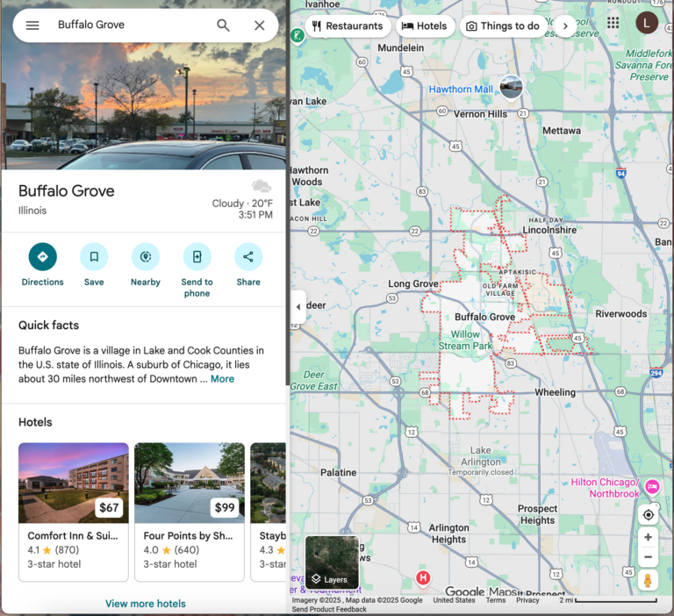This screenshot has width=674, height=616.
Task: Collapse the side panel
Action: 298,307
